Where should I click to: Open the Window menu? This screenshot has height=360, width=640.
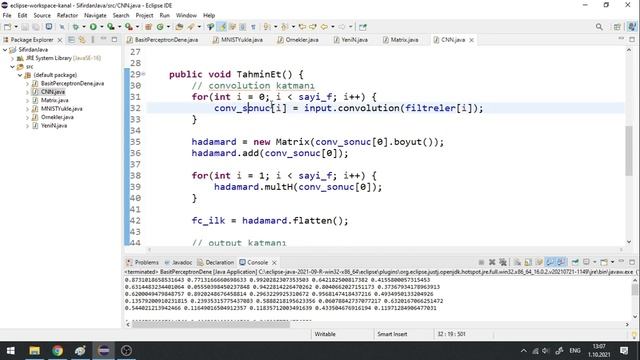coord(186,16)
